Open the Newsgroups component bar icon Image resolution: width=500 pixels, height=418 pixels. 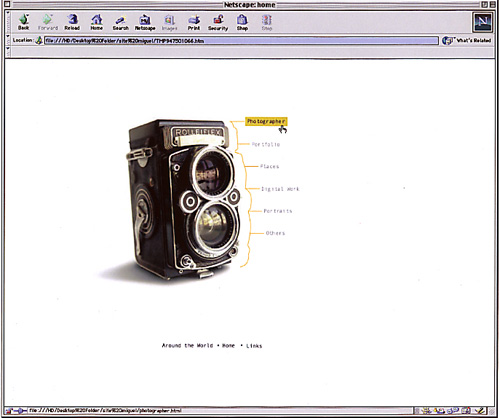(453, 411)
